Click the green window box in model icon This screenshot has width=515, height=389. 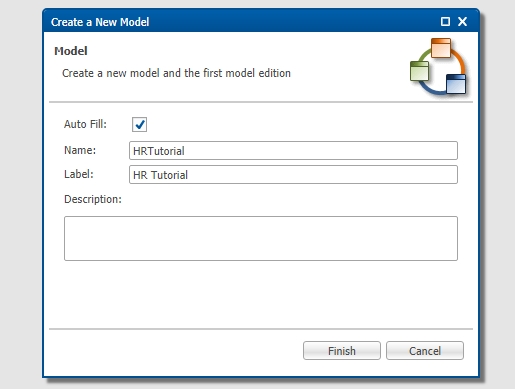pos(419,71)
